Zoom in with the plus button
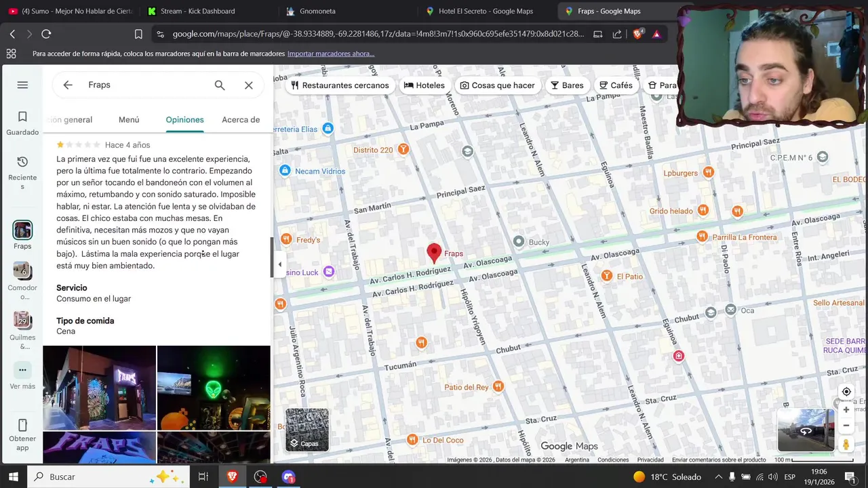This screenshot has height=488, width=868. point(846,410)
